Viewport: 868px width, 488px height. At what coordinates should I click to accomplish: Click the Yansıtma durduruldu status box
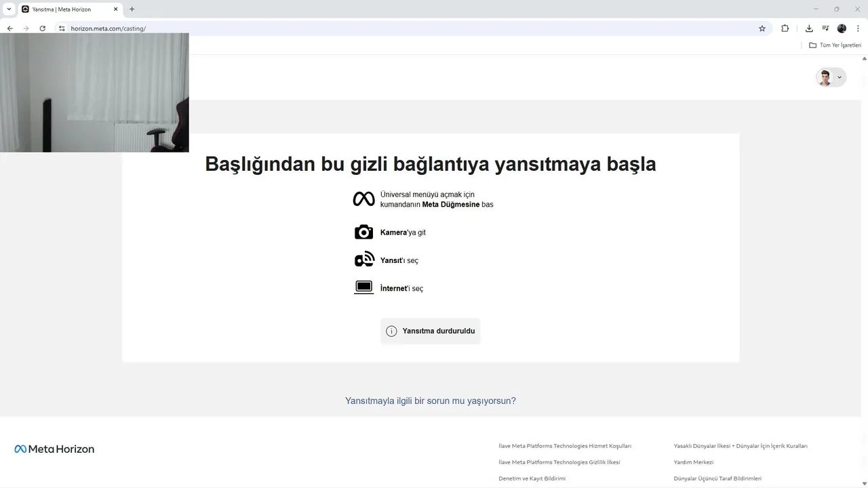click(431, 331)
